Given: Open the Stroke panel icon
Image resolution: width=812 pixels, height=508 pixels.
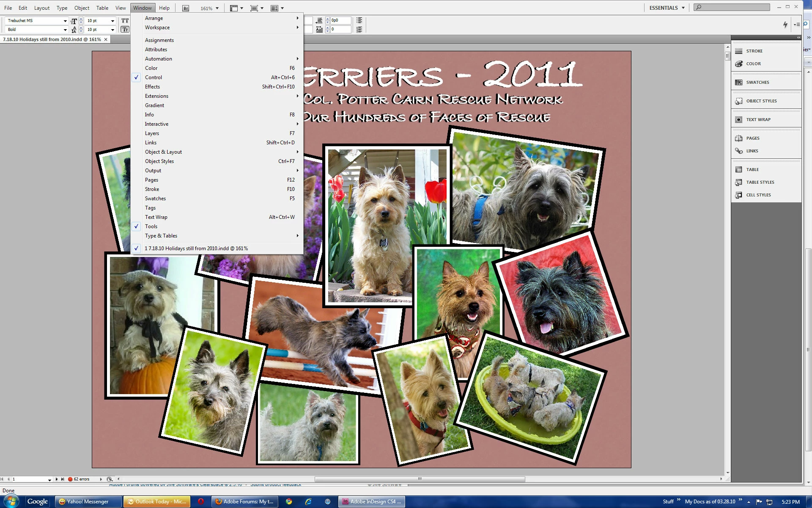Looking at the screenshot, I should pyautogui.click(x=739, y=51).
